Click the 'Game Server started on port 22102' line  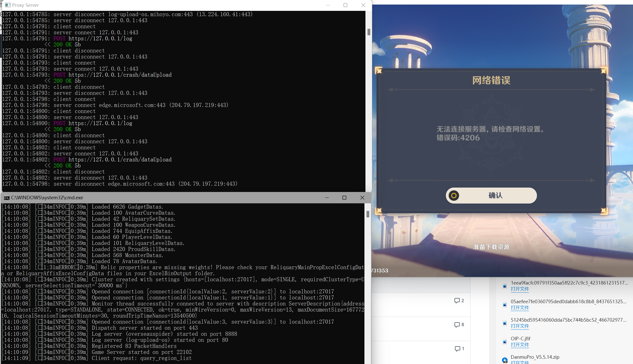coord(96,352)
